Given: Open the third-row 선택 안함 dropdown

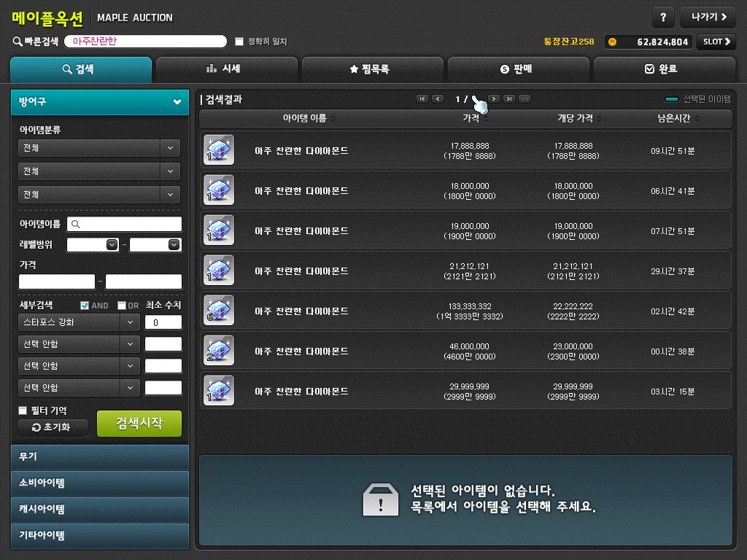Looking at the screenshot, I should pos(79,366).
